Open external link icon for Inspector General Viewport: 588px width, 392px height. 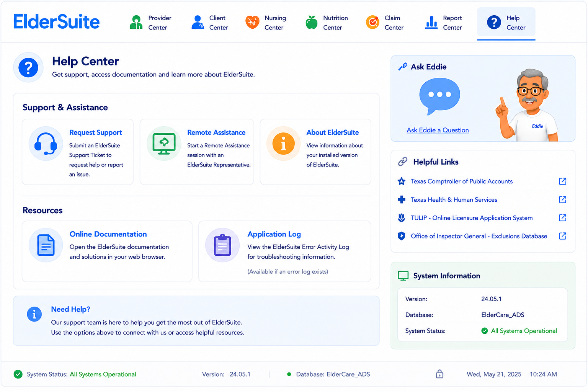[x=562, y=236]
